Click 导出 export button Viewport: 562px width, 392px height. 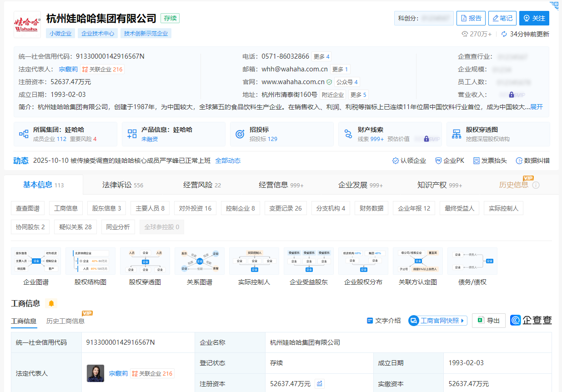click(488, 321)
